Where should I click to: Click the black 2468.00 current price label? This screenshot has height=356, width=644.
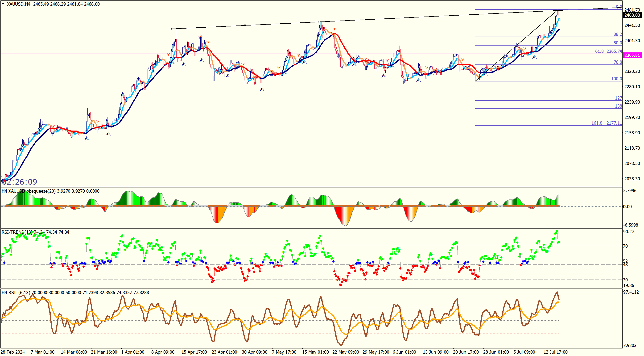pos(632,15)
